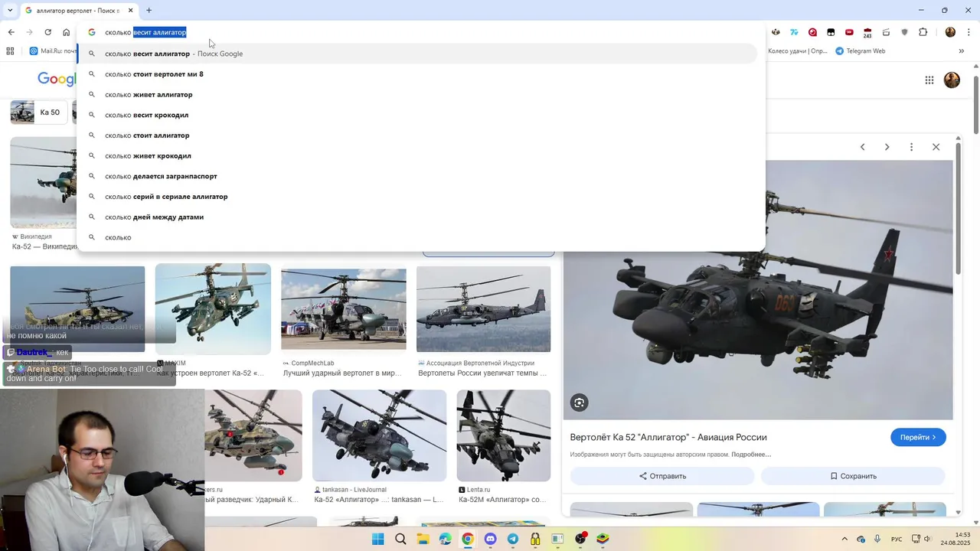Open Подробнее copyright link
This screenshot has height=551, width=980.
pos(751,455)
